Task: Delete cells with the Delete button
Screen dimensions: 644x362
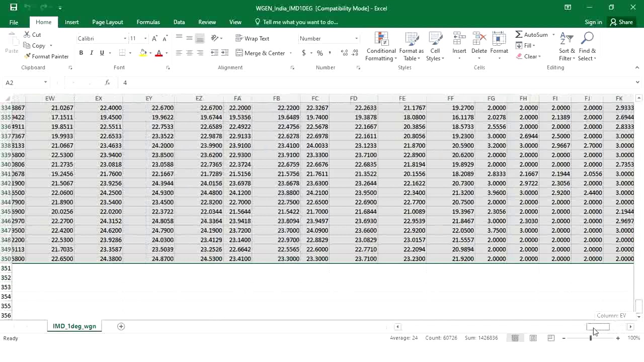Action: click(x=479, y=47)
